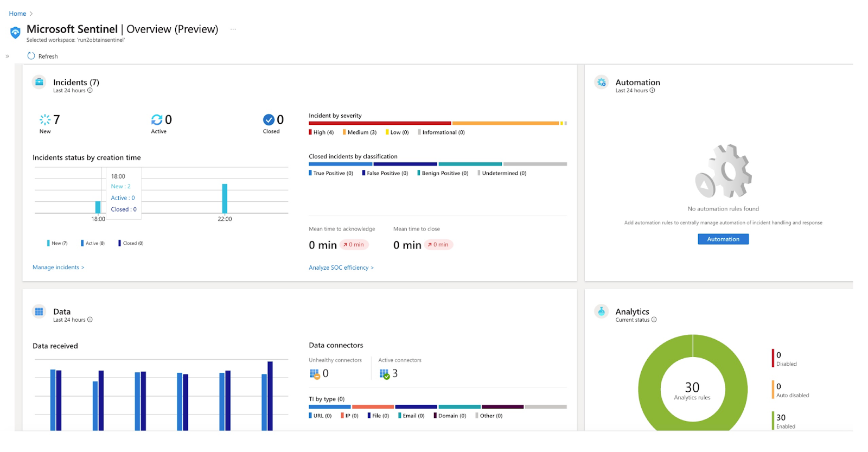This screenshot has height=452, width=868.
Task: Click the True Positive (0) legend
Action: tap(331, 173)
